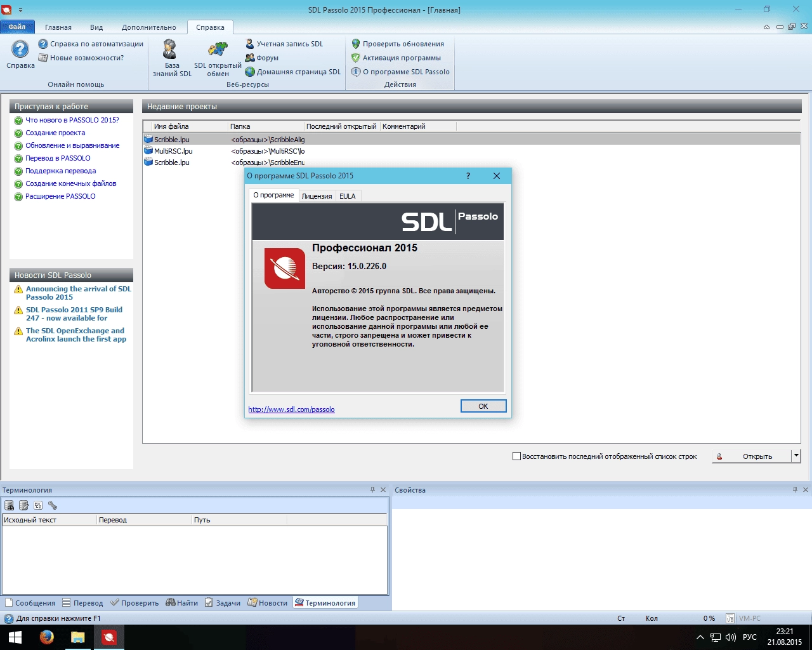
Task: Open the Форум web resource
Action: (262, 58)
